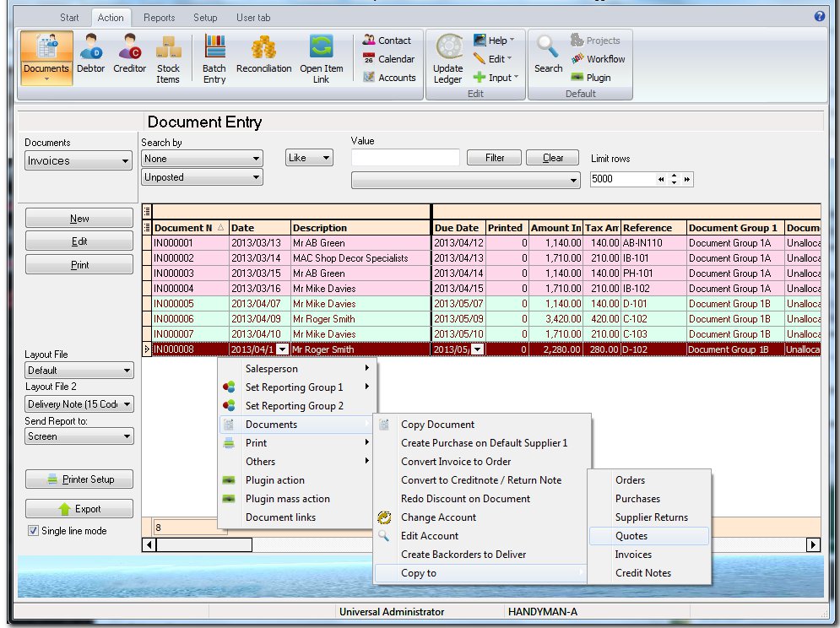Viewport: 840px width, 628px height.
Task: Launch Batch Entry
Action: [x=214, y=56]
